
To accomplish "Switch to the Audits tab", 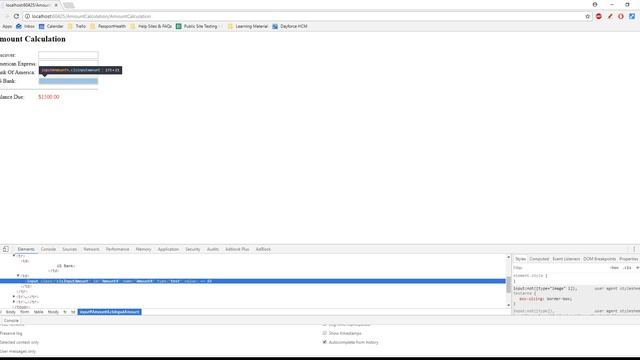I will (x=213, y=249).
